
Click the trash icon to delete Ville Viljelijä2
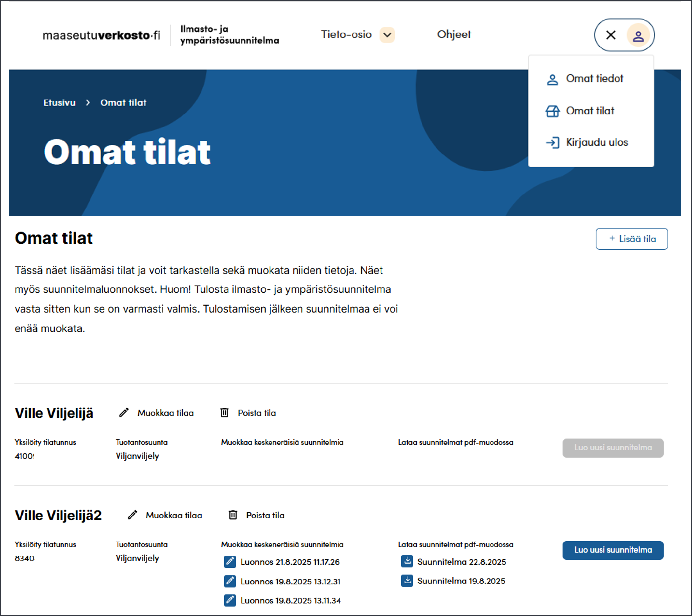point(232,515)
